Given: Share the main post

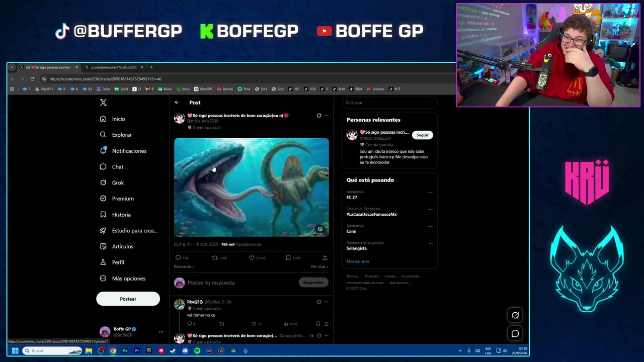Looking at the screenshot, I should 325,258.
